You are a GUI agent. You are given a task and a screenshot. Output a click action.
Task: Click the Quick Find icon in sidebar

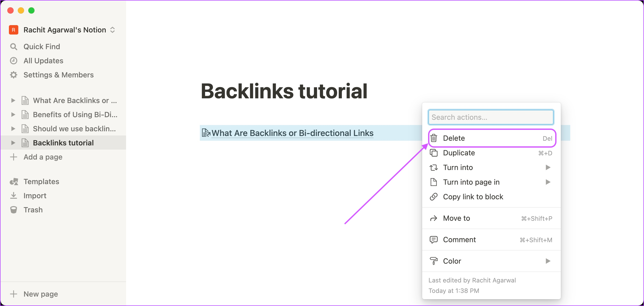click(x=14, y=46)
